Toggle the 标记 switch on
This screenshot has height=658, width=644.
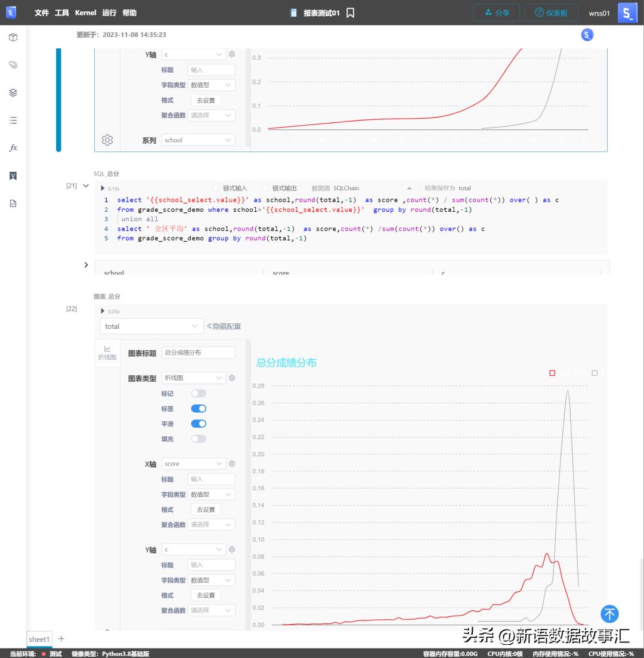[x=199, y=394]
